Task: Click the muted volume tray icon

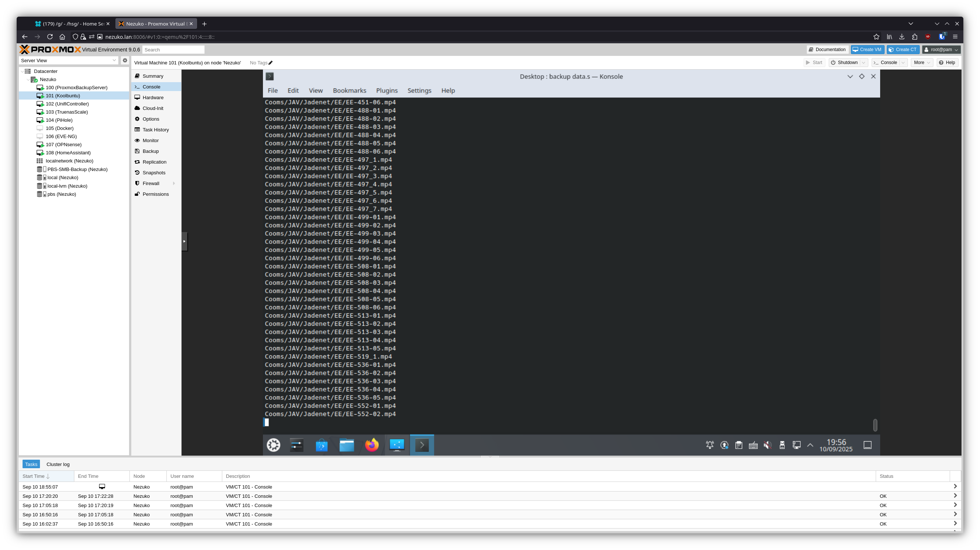Action: click(x=767, y=445)
